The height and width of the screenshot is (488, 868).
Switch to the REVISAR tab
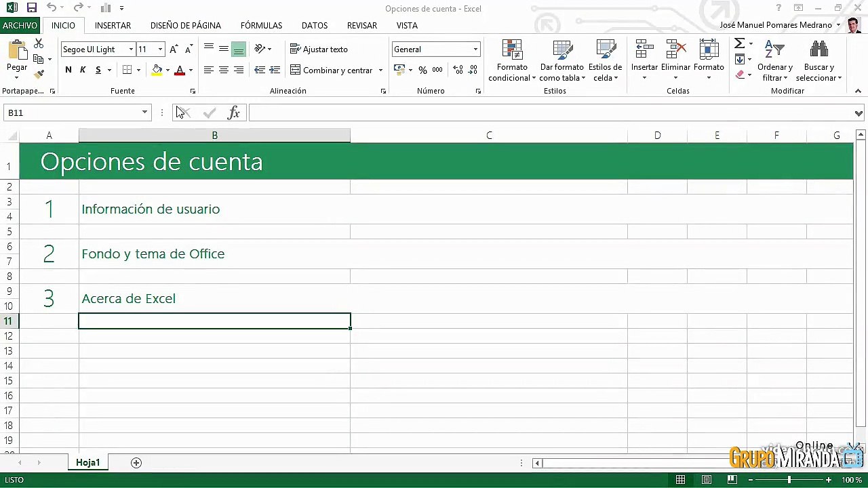[362, 25]
